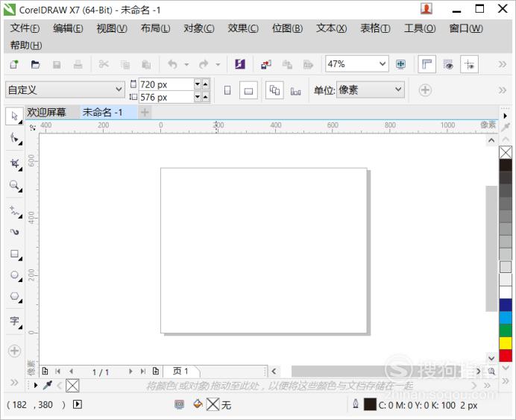This screenshot has width=516, height=420.
Task: Click the Paste clipboard icon
Action: [x=146, y=64]
